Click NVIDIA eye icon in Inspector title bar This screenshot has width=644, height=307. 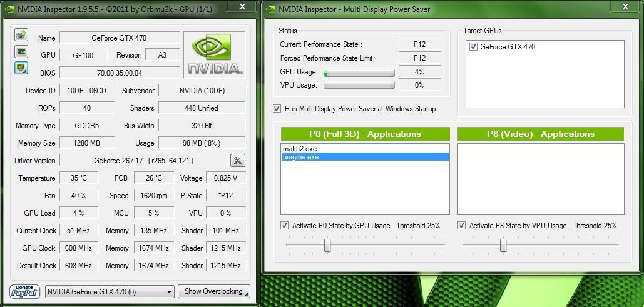(9, 9)
